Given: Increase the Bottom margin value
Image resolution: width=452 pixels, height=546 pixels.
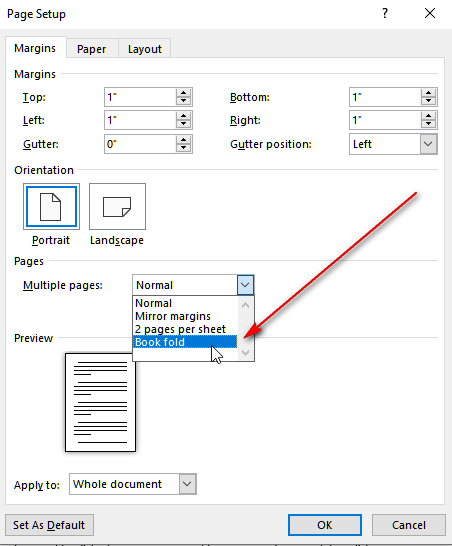Looking at the screenshot, I should [x=428, y=93].
